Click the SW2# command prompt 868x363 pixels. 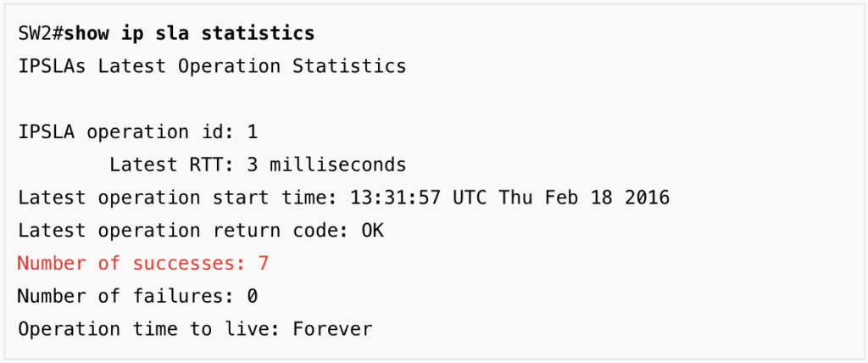[x=40, y=34]
